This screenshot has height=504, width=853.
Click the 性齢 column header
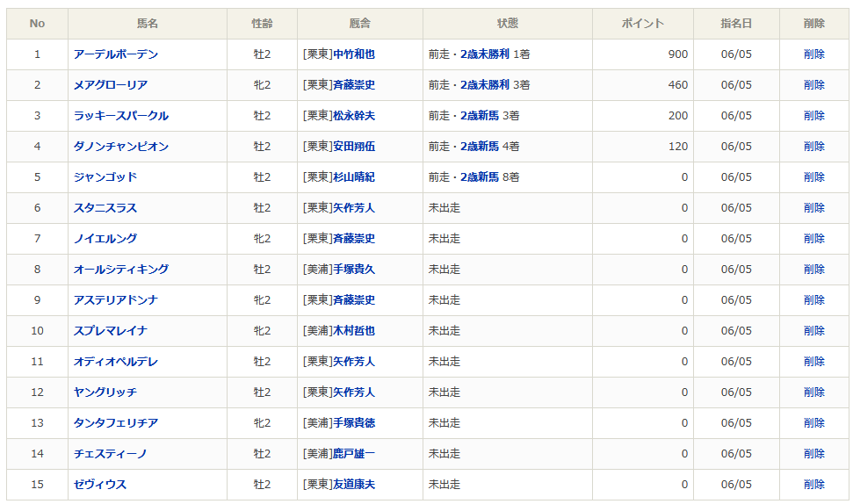tap(262, 24)
